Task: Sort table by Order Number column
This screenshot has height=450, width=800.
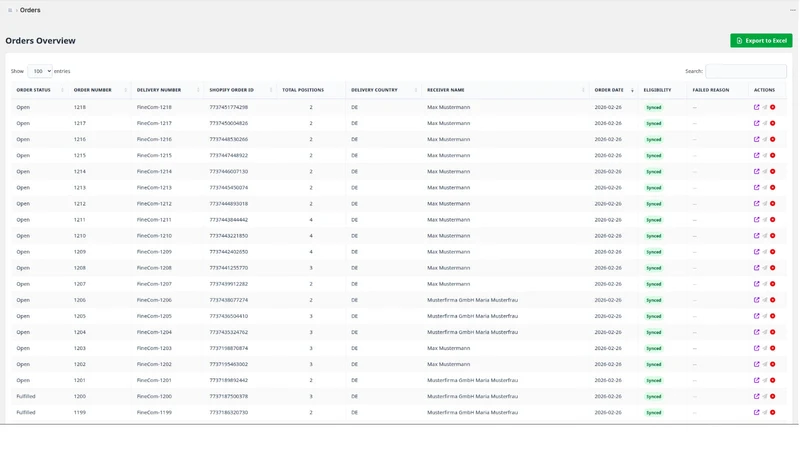Action: point(99,90)
